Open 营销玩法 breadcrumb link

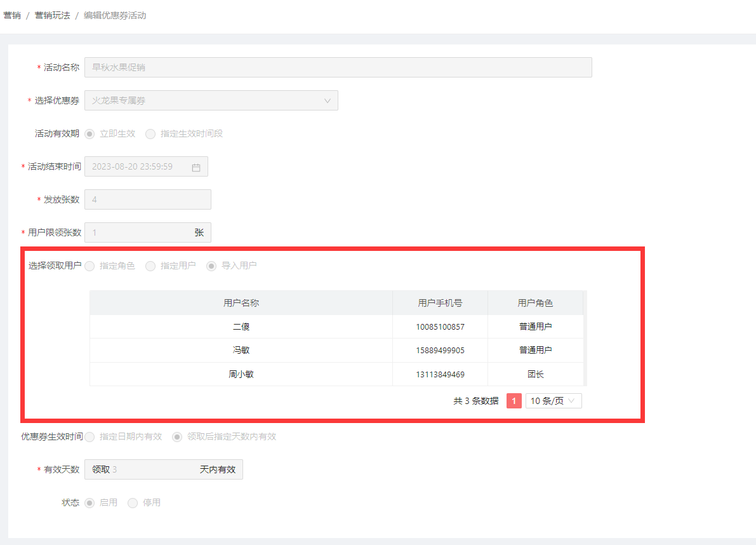[x=52, y=15]
